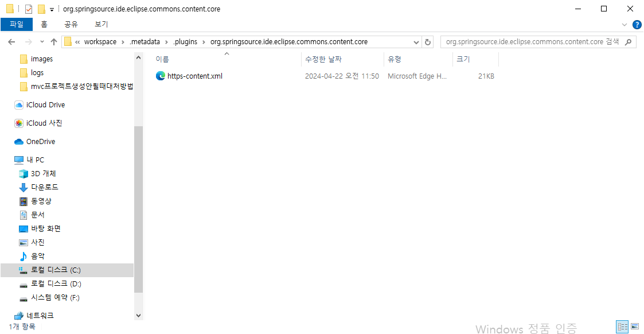644x334 pixels.
Task: Click the logs folder icon in sidebar
Action: [x=24, y=73]
